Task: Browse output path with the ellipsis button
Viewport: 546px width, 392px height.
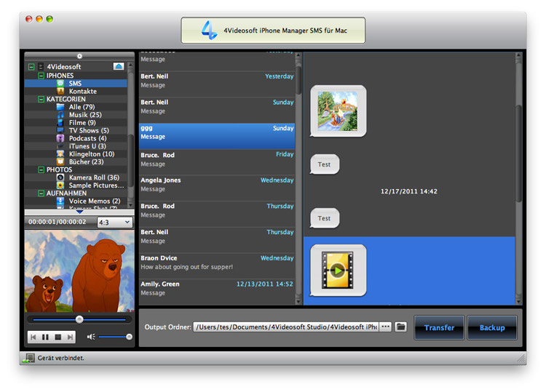Action: (x=386, y=327)
